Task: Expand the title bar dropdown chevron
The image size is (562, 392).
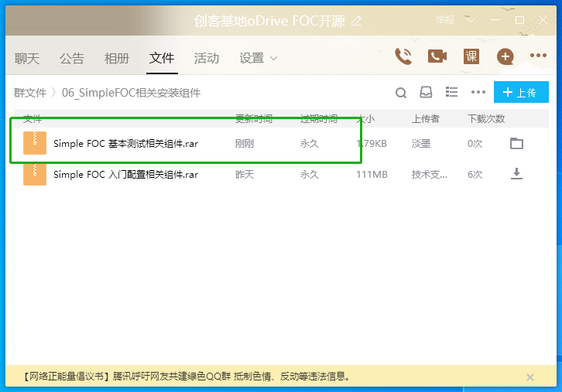Action: pos(470,19)
